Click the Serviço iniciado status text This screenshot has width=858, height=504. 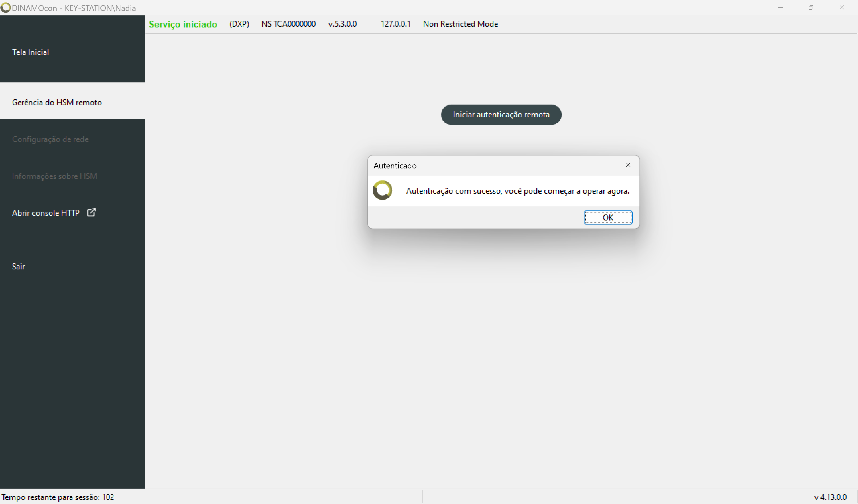tap(183, 25)
